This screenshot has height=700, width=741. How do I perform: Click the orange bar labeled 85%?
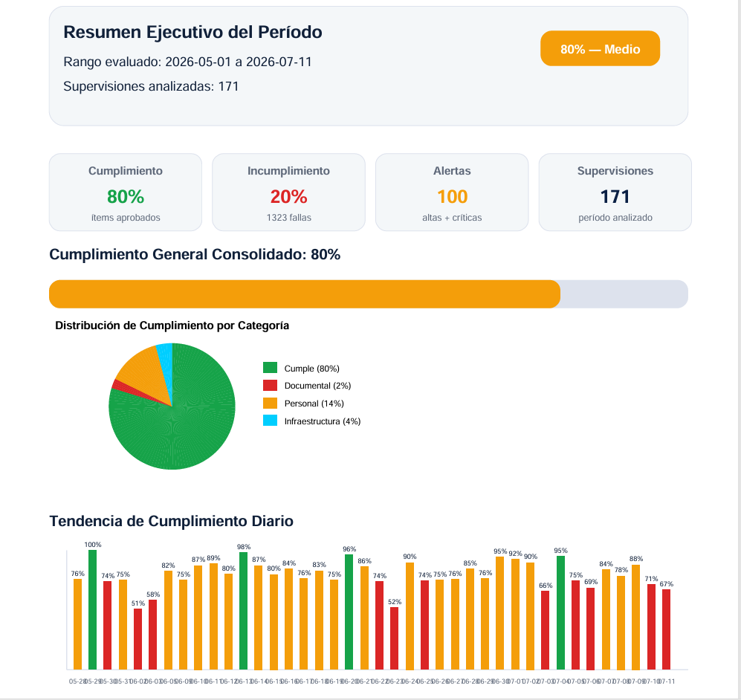pyautogui.click(x=470, y=619)
